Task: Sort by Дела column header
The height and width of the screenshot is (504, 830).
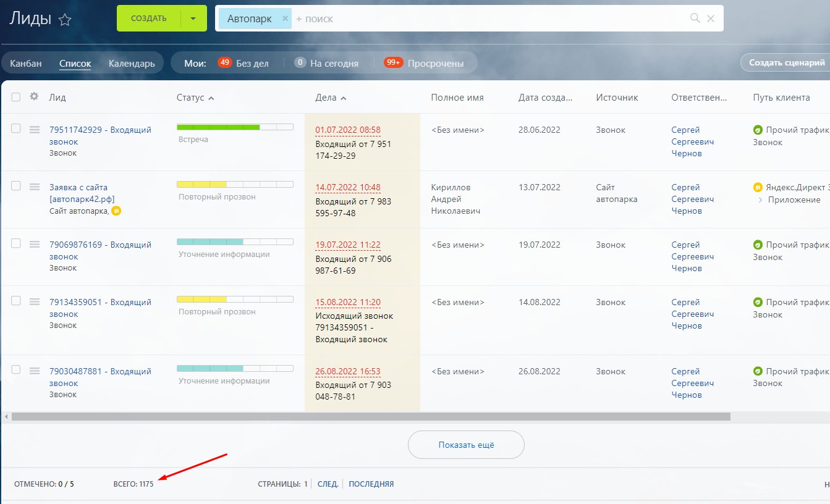Action: (331, 98)
